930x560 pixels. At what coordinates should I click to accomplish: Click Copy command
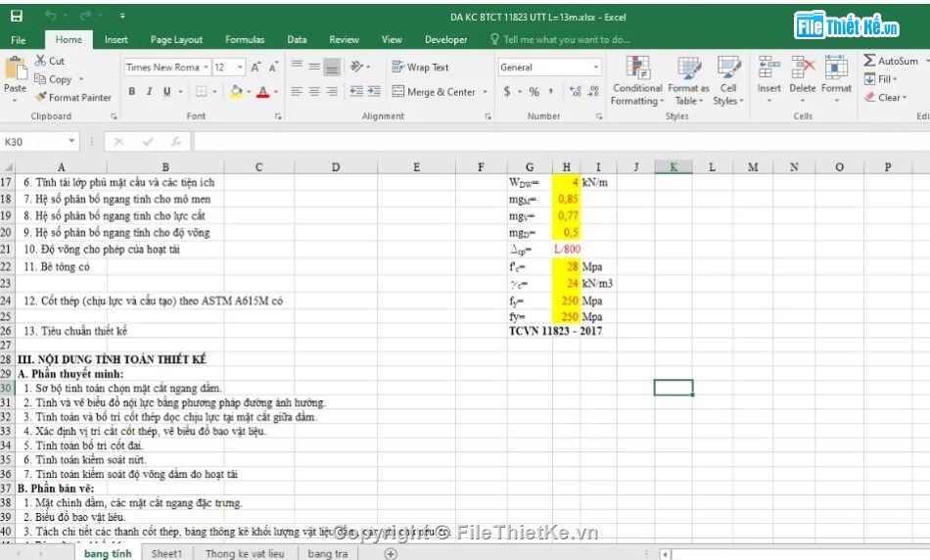[53, 79]
